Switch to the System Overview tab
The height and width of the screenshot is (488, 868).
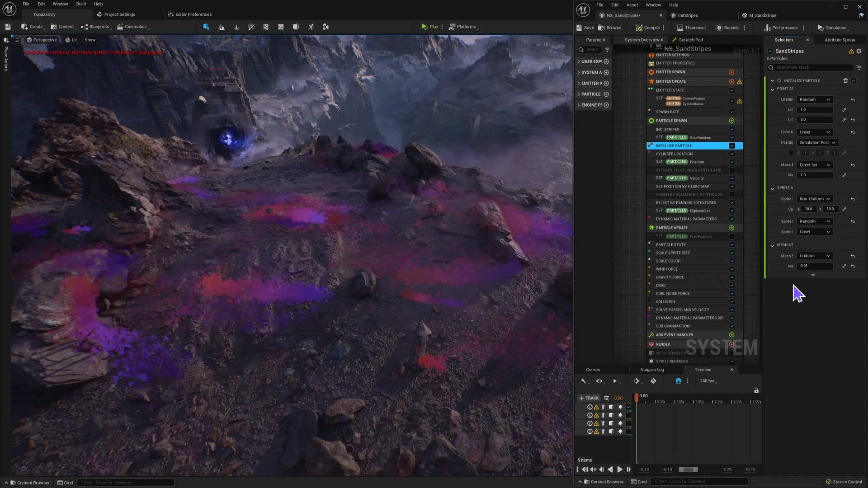(x=640, y=40)
